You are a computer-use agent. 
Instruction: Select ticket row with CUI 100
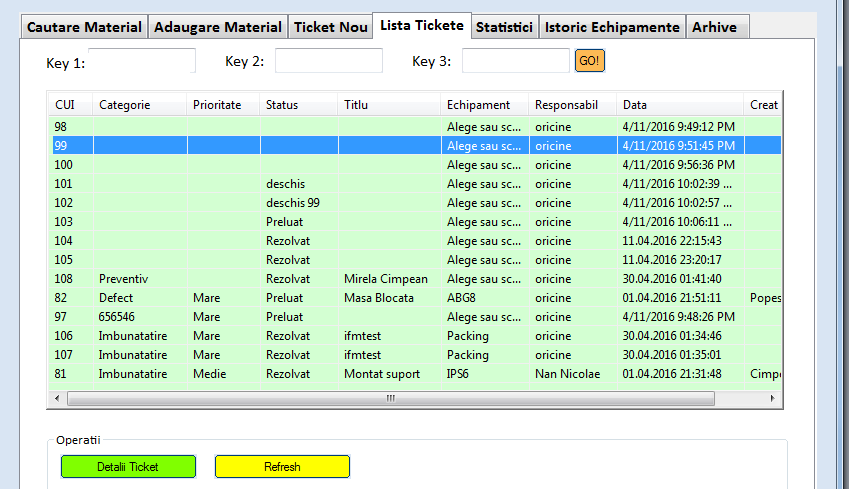(416, 165)
